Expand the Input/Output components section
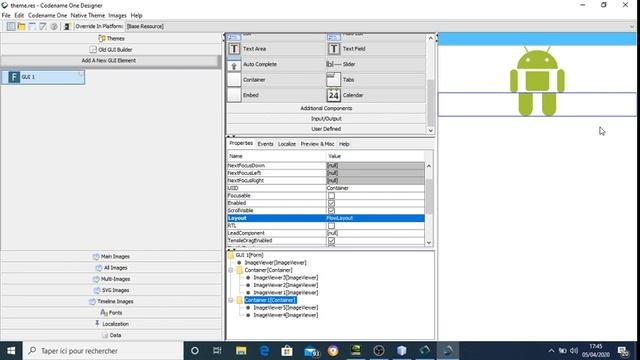The width and height of the screenshot is (640, 360). pyautogui.click(x=326, y=119)
